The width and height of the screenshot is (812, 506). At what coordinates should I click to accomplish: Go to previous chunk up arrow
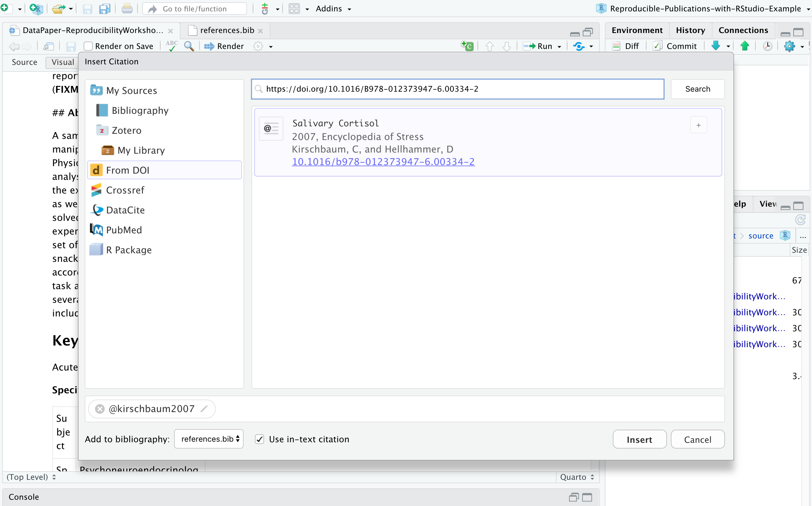tap(489, 46)
